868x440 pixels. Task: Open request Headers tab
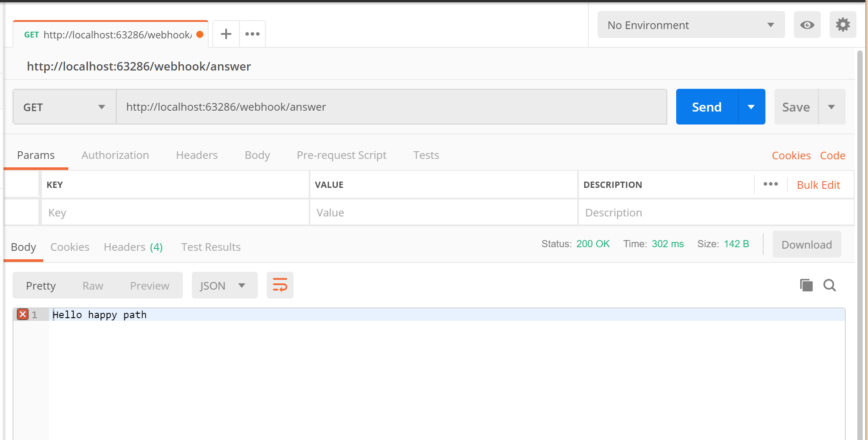[x=197, y=155]
